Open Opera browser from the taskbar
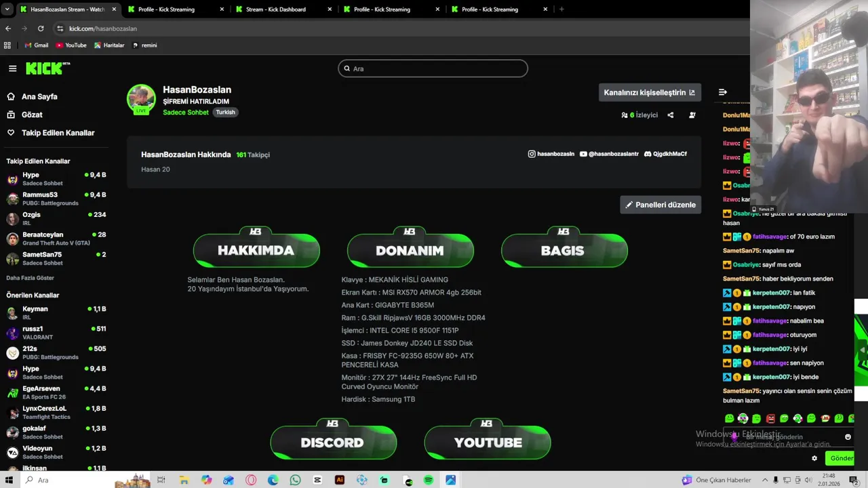 pyautogui.click(x=251, y=480)
